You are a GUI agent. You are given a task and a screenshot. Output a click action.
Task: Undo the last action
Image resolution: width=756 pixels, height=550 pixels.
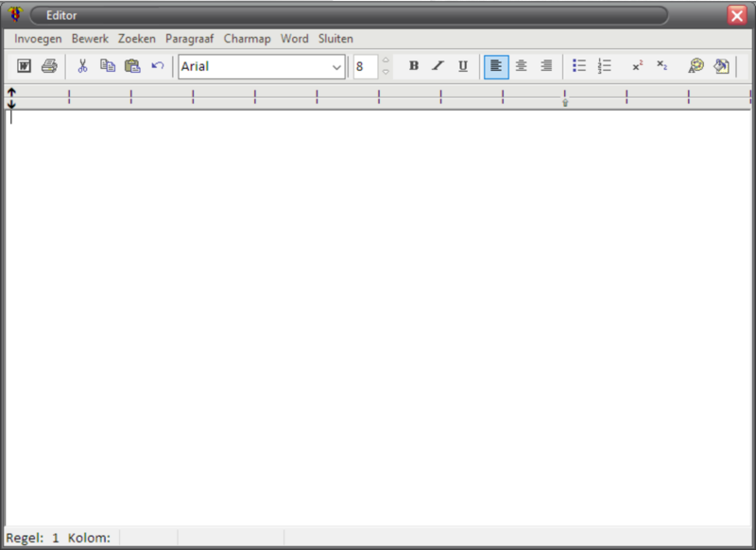coord(158,66)
